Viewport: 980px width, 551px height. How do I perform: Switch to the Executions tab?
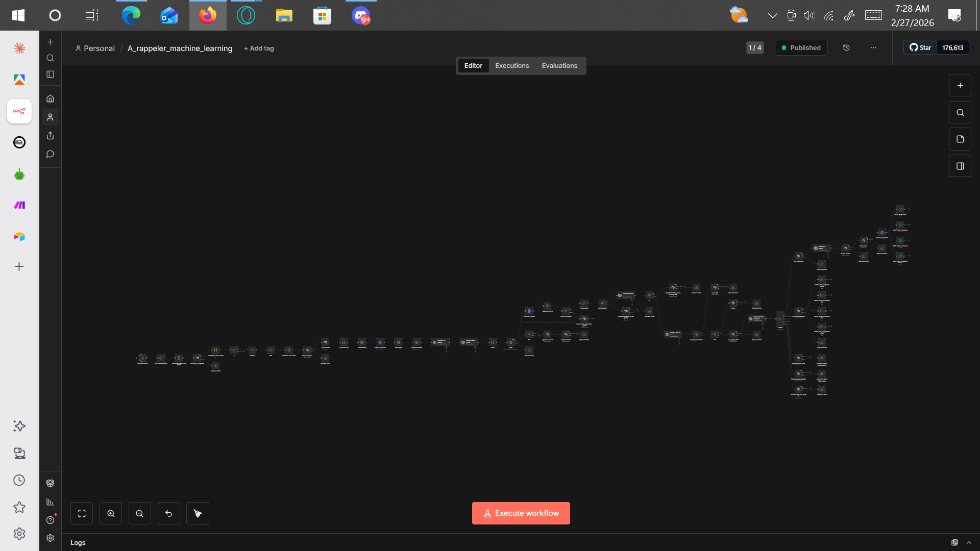pyautogui.click(x=512, y=66)
